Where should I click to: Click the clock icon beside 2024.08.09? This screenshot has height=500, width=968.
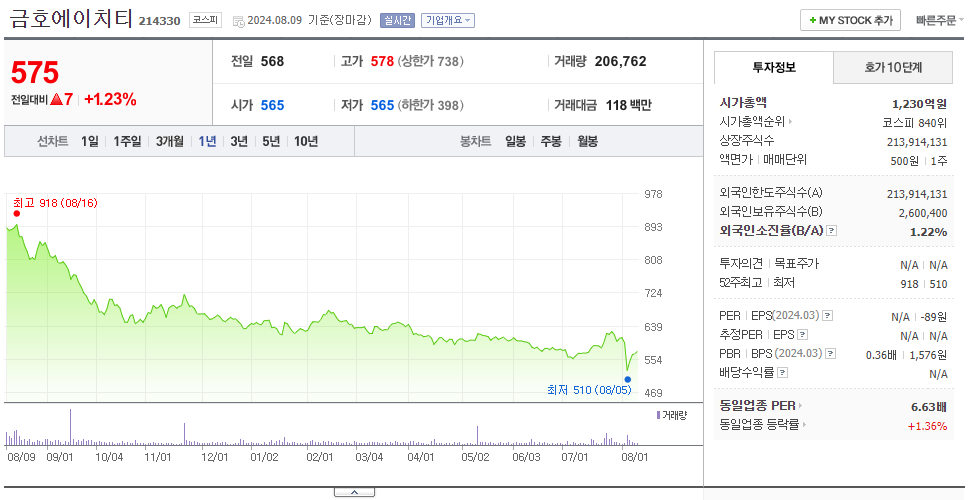(x=238, y=21)
